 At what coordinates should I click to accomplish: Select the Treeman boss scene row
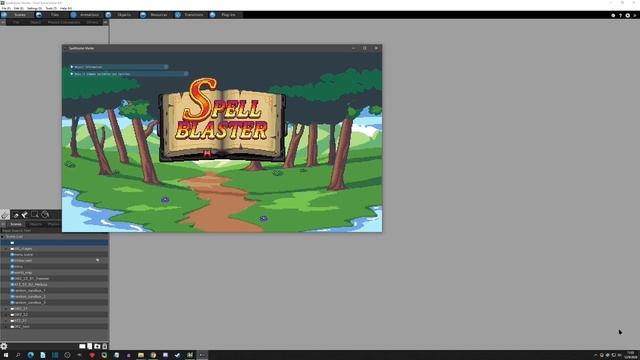54,278
